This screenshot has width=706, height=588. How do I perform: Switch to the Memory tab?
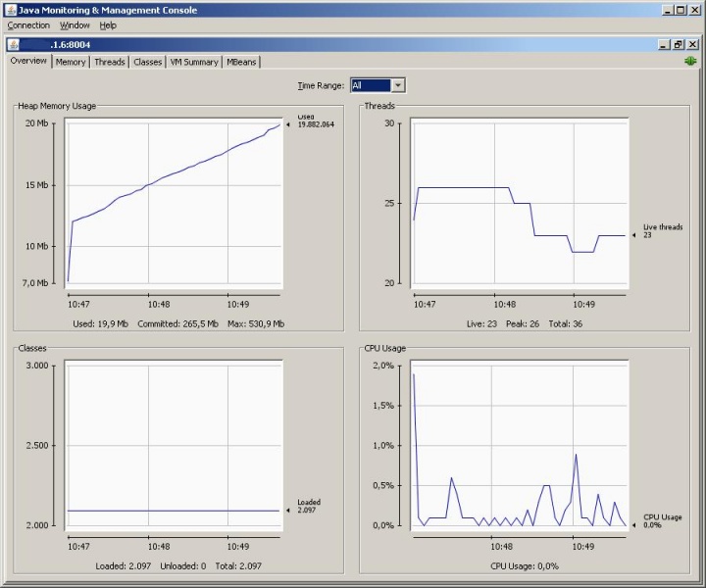[71, 62]
